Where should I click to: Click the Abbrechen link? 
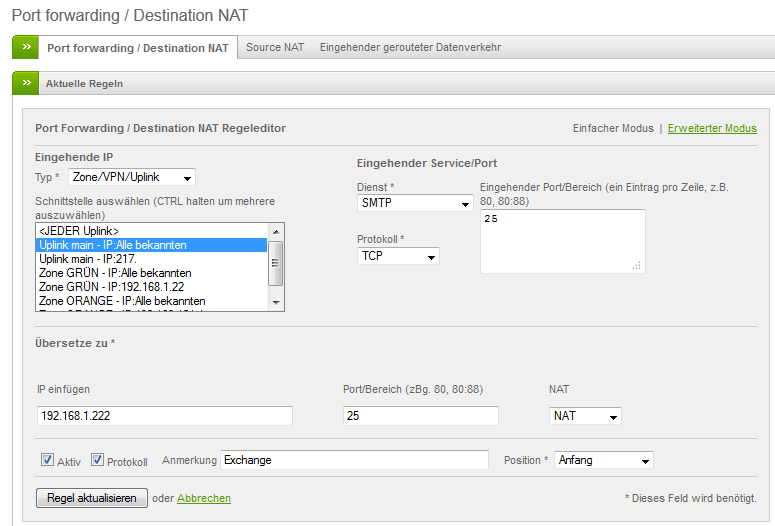204,498
